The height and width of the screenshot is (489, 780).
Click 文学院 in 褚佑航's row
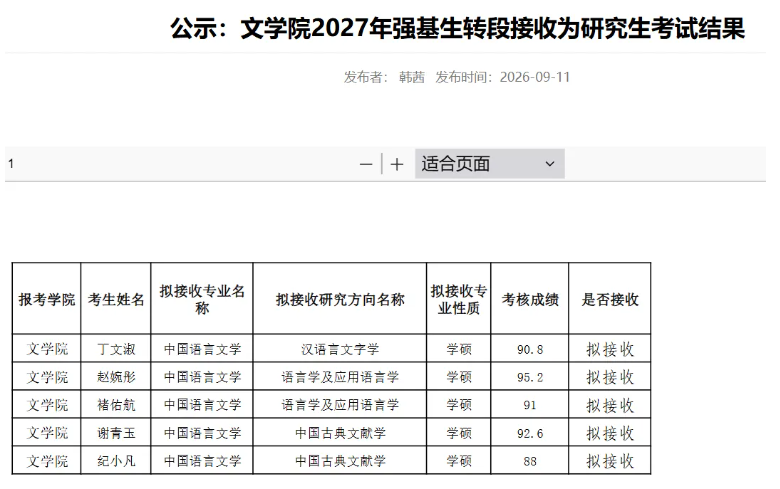click(x=47, y=404)
